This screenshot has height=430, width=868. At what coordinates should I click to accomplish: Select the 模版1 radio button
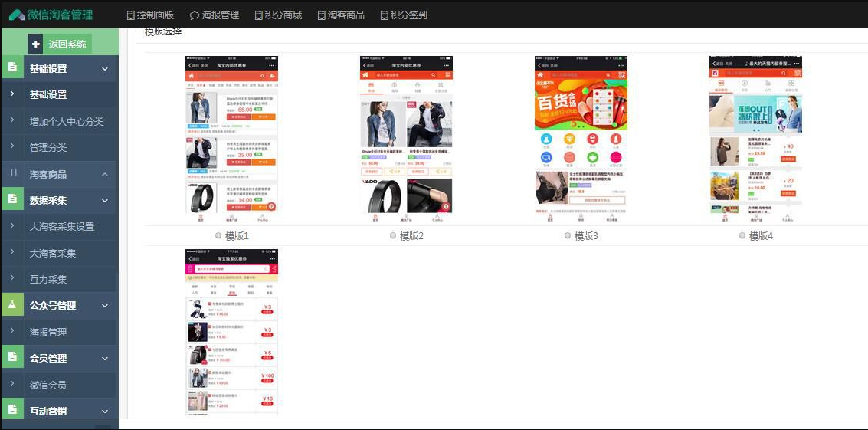[218, 236]
